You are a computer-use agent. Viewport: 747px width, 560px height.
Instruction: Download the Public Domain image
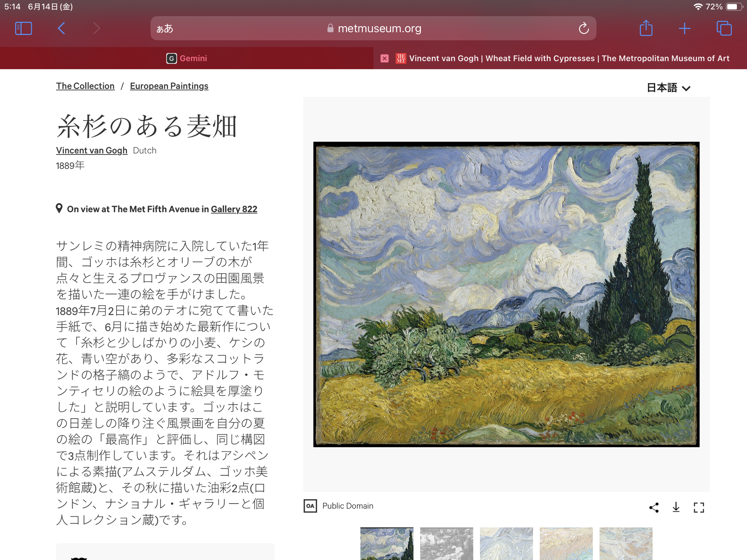click(x=676, y=507)
